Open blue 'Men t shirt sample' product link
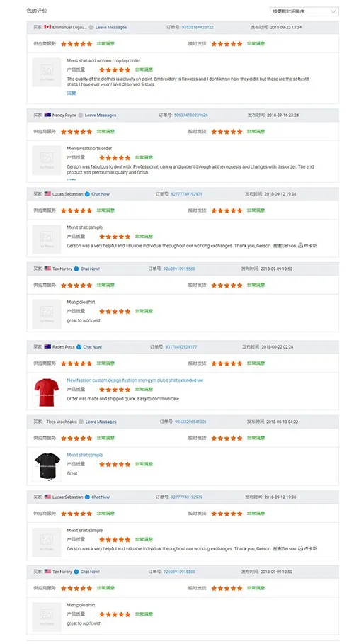The image size is (354, 644). click(x=85, y=455)
